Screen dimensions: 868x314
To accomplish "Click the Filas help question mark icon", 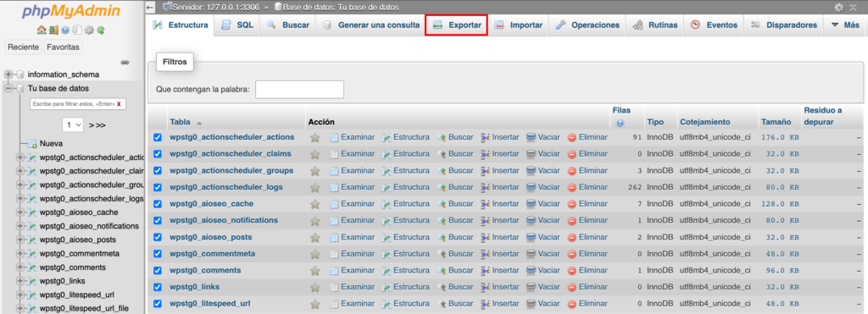I will click(620, 122).
